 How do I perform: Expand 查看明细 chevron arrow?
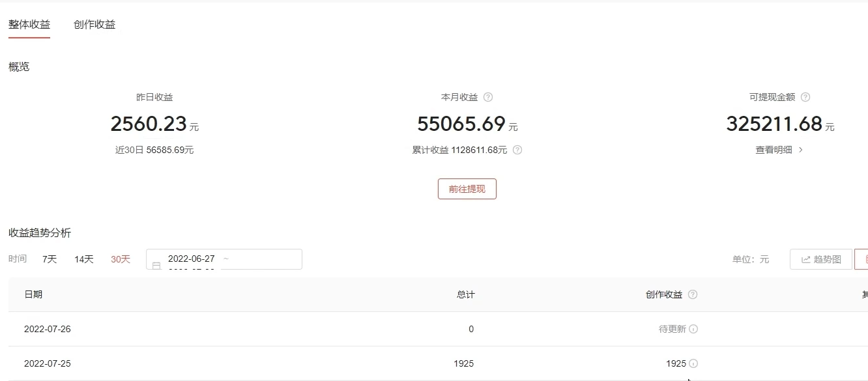801,150
